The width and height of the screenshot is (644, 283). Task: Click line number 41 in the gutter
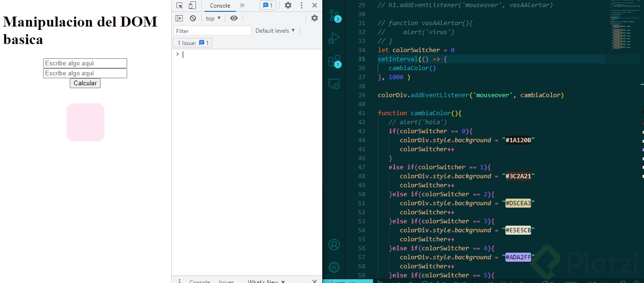click(362, 113)
